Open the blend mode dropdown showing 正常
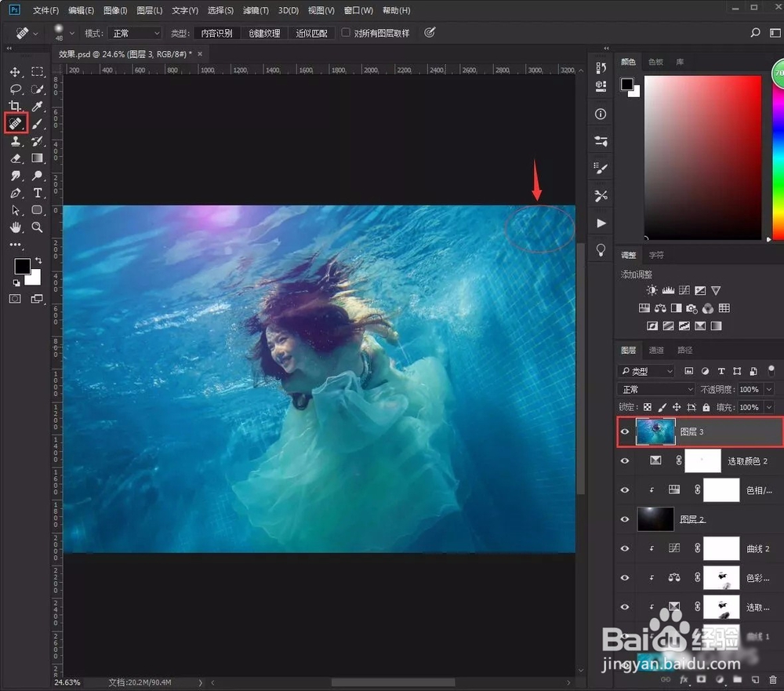 point(655,389)
